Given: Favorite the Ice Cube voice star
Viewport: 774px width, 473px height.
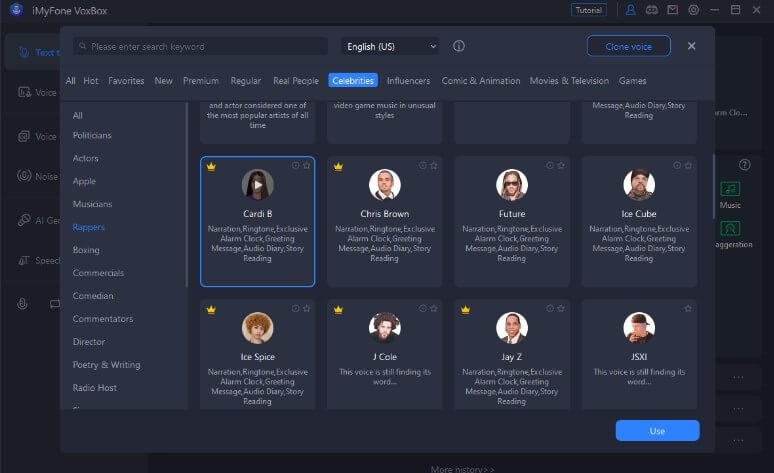Looking at the screenshot, I should tap(688, 165).
